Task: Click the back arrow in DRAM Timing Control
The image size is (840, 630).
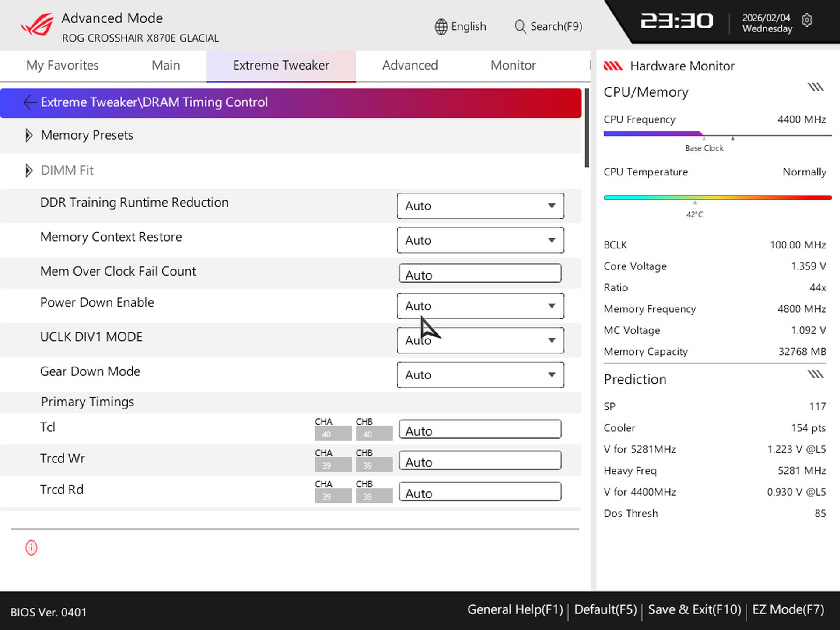Action: click(x=29, y=102)
